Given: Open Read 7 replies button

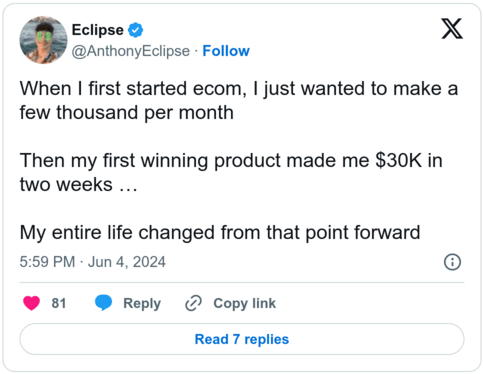Looking at the screenshot, I should (242, 339).
